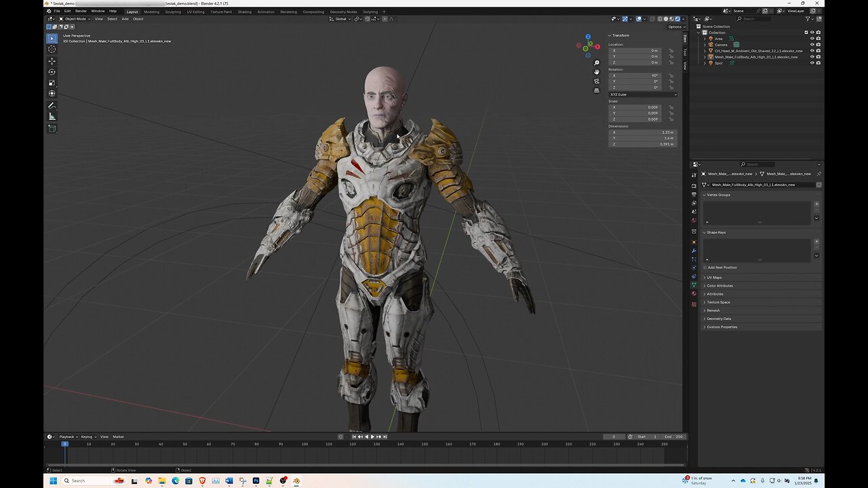Hide CH_Head_M_Ambient object in outliner
Screen dimensions: 868x488
(812, 51)
